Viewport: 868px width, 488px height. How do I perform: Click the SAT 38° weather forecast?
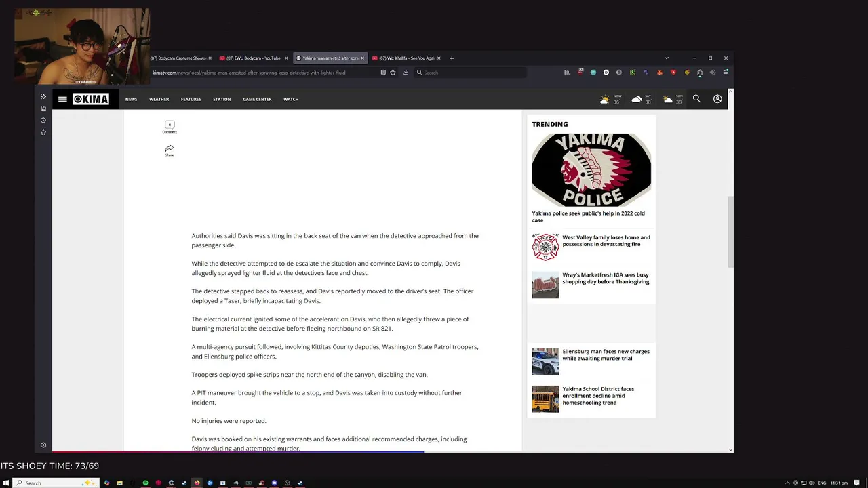pos(642,99)
